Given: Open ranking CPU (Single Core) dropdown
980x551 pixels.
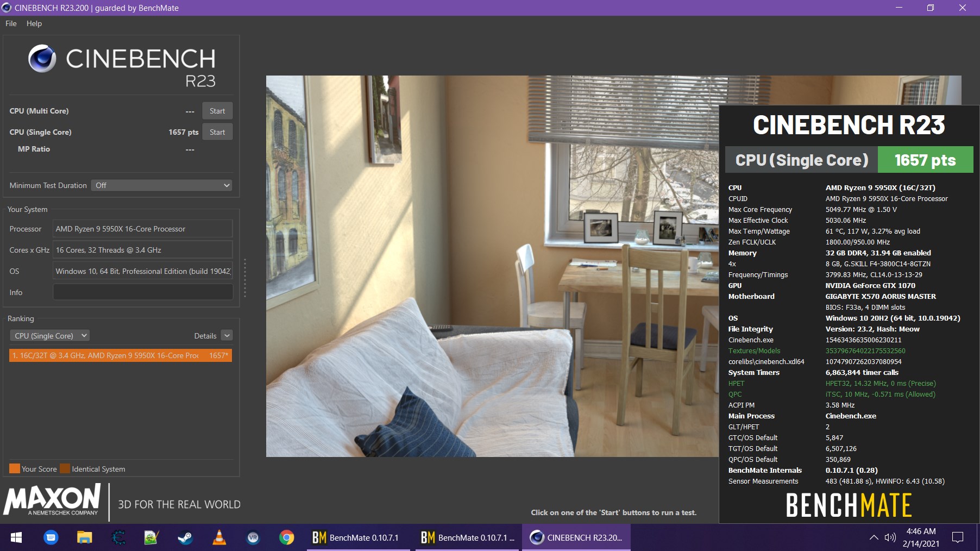Looking at the screenshot, I should click(x=49, y=336).
